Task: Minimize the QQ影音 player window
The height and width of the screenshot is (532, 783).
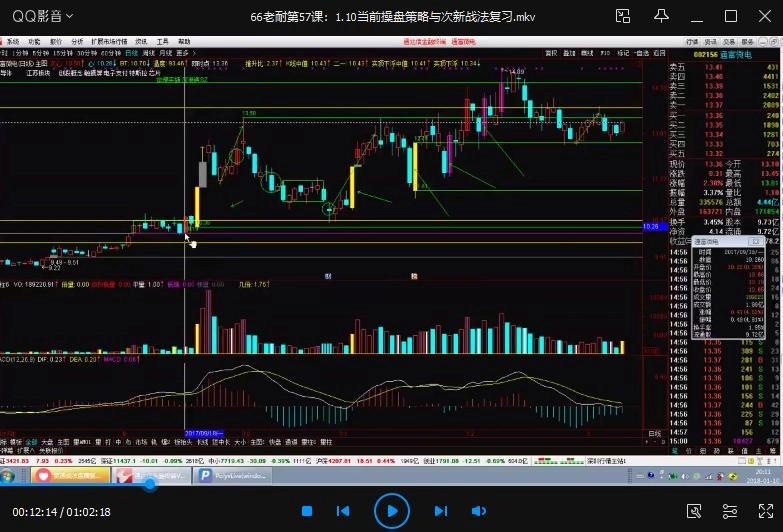Action: tap(695, 17)
